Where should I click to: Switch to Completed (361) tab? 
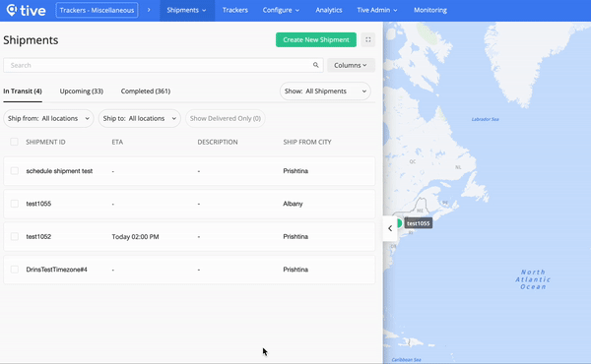coord(146,91)
